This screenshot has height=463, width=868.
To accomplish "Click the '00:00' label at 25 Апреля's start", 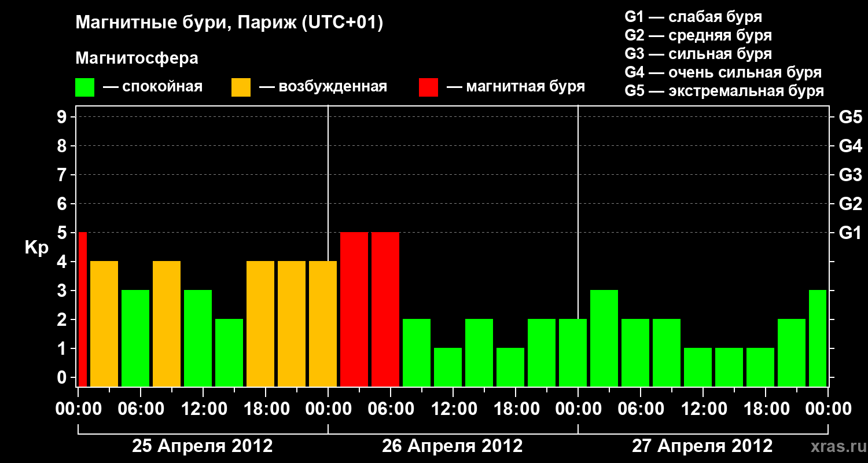I will (78, 409).
